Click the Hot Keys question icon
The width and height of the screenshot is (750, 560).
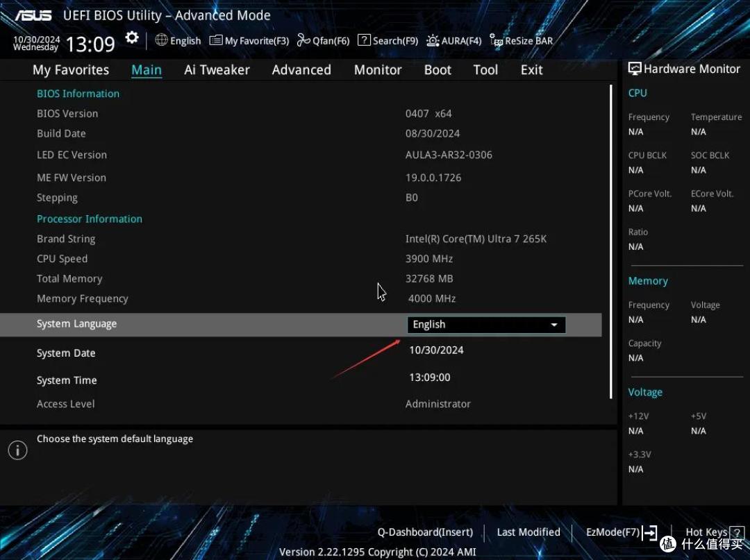tap(737, 532)
